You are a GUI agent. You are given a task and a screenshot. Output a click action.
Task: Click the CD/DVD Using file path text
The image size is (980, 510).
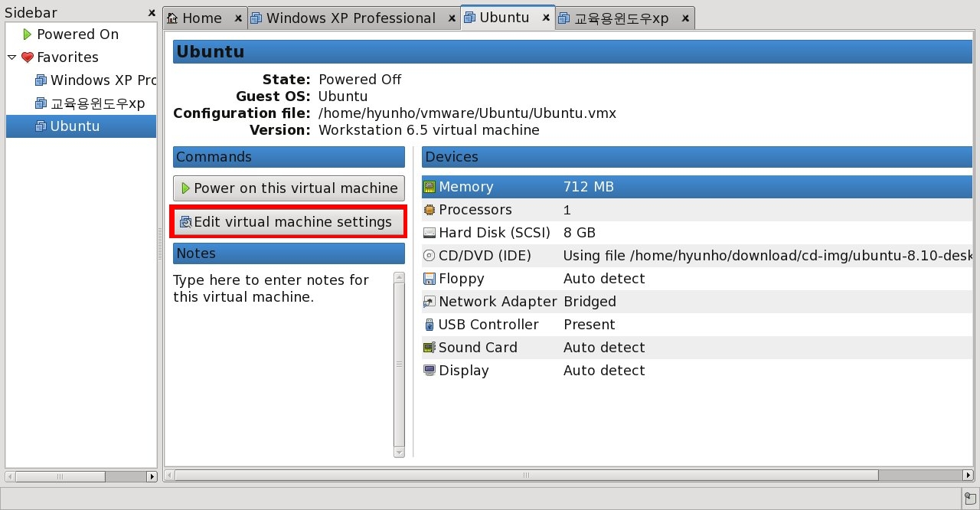(768, 256)
